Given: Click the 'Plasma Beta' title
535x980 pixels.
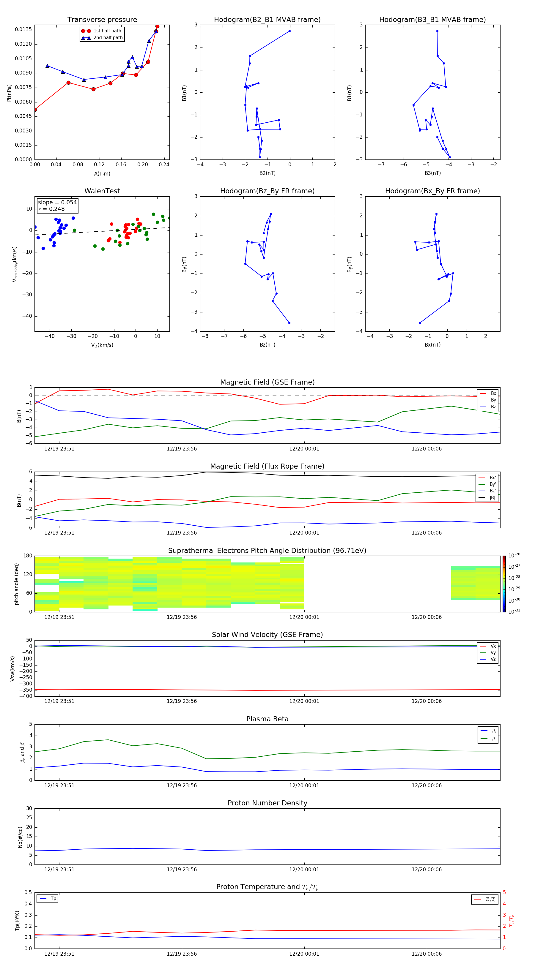Looking at the screenshot, I should (267, 719).
